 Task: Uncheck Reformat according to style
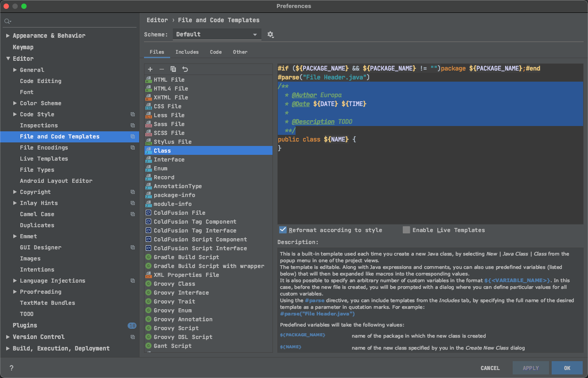pos(283,230)
